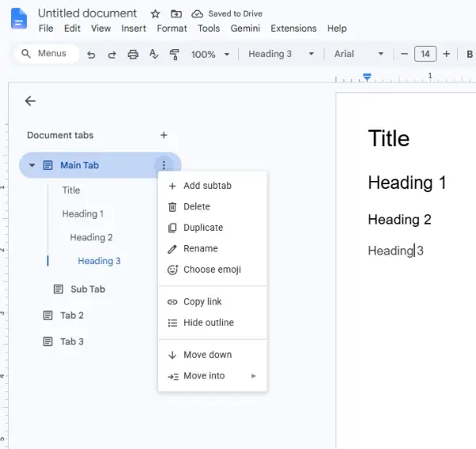The width and height of the screenshot is (476, 449).
Task: Expand the Move into submenu
Action: (254, 376)
